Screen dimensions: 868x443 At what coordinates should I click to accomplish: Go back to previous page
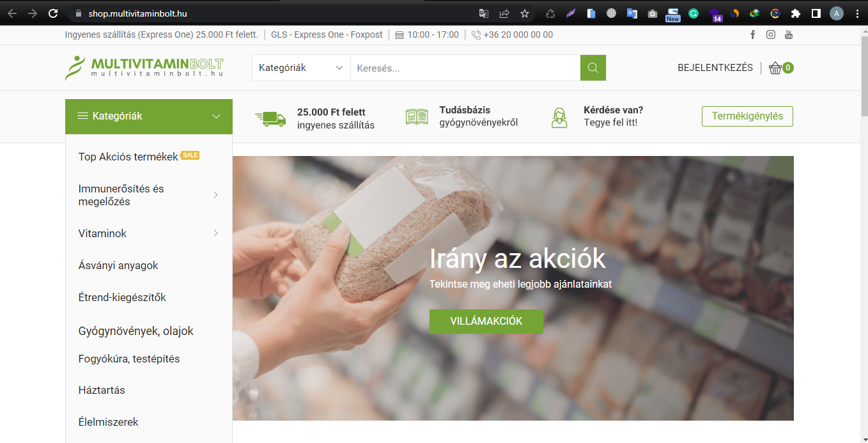(12, 13)
